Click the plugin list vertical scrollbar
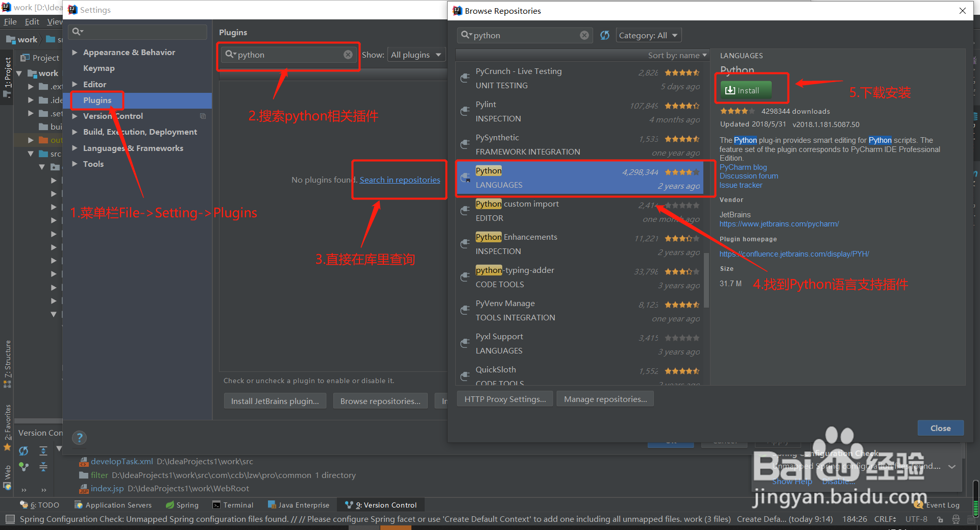Screen dimensions: 980x530 click(706, 281)
